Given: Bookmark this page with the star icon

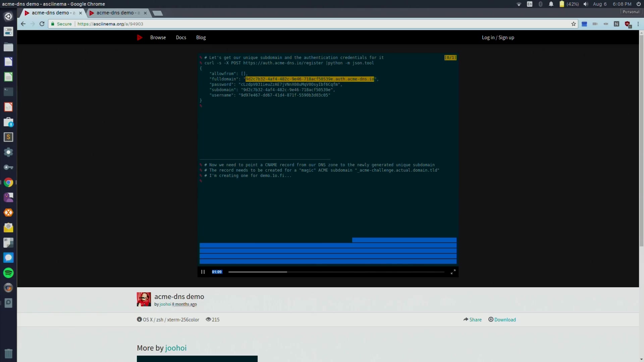Looking at the screenshot, I should [x=574, y=24].
